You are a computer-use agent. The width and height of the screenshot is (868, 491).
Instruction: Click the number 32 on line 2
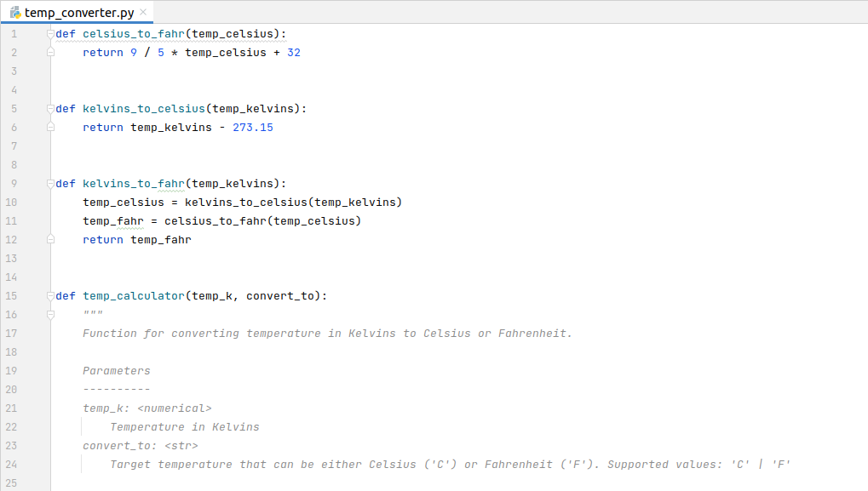click(x=294, y=53)
